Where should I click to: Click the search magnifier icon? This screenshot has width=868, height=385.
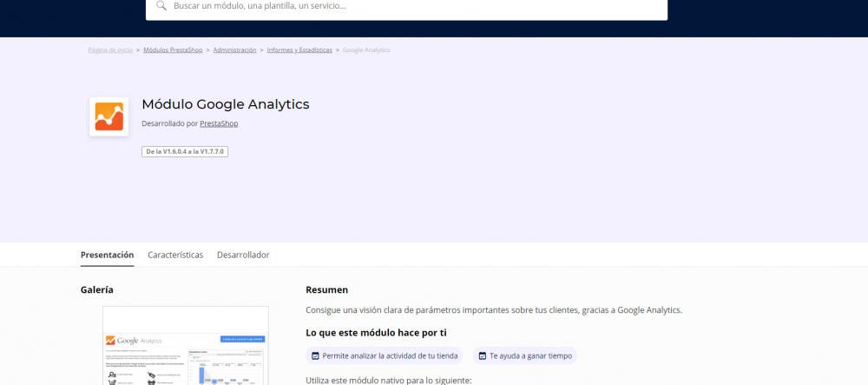tap(161, 5)
